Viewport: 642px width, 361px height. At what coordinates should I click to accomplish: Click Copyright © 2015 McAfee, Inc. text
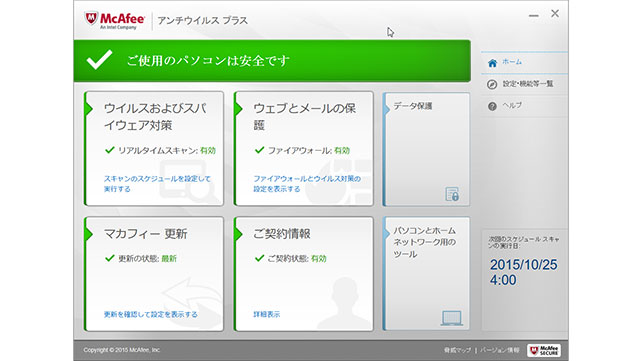122,350
